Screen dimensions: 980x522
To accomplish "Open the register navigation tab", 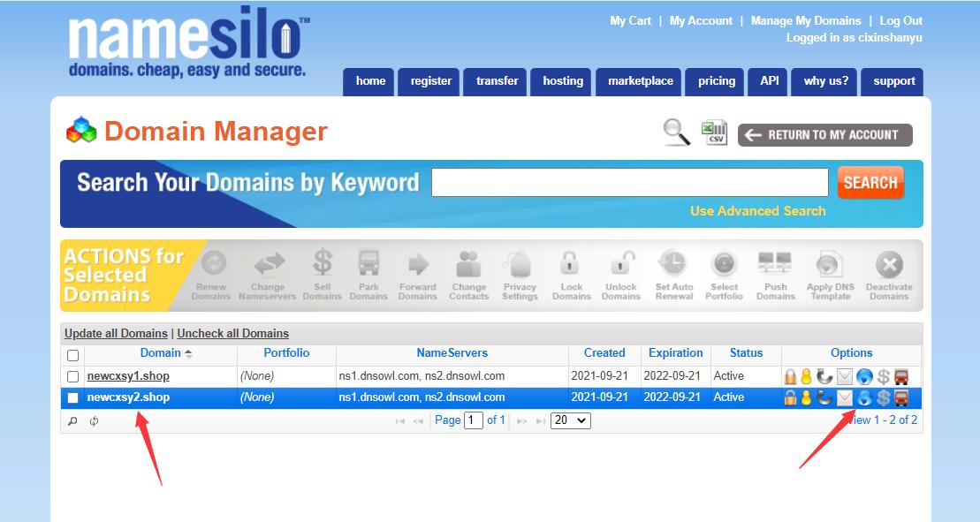I will point(429,82).
